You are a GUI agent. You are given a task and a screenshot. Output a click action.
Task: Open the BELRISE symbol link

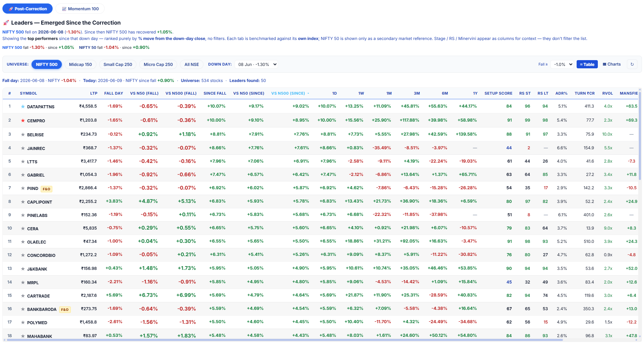36,135
